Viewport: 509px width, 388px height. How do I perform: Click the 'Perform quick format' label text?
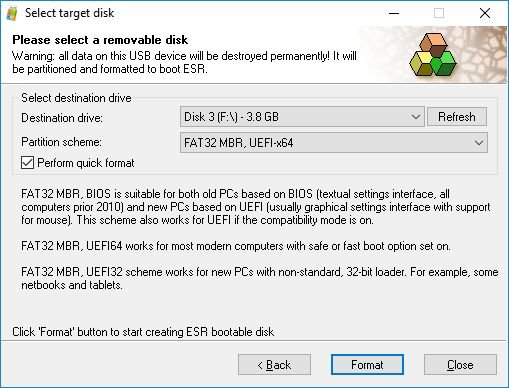(86, 163)
